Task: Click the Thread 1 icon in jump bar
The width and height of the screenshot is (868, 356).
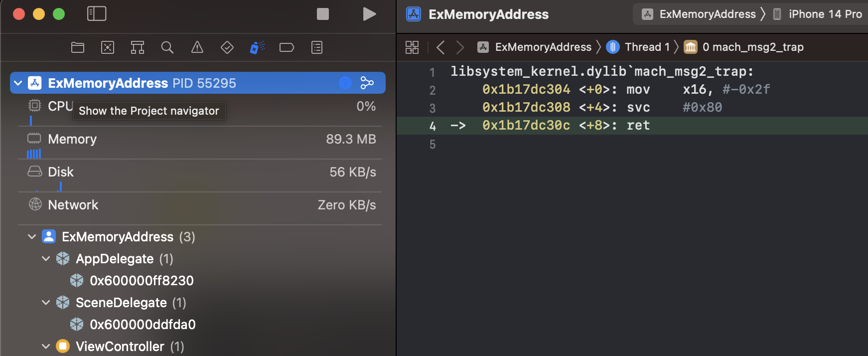Action: [x=613, y=47]
